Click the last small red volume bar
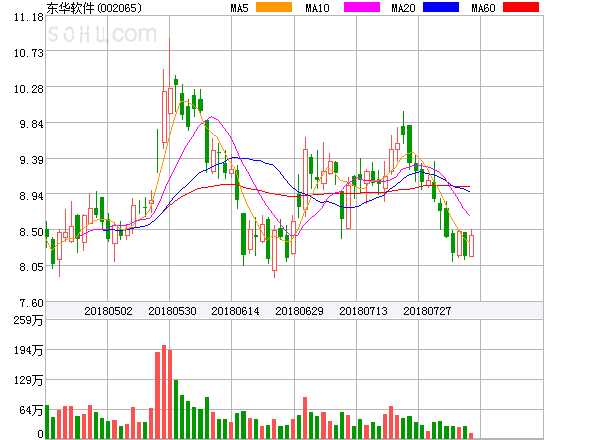The width and height of the screenshot is (600, 440). (471, 436)
